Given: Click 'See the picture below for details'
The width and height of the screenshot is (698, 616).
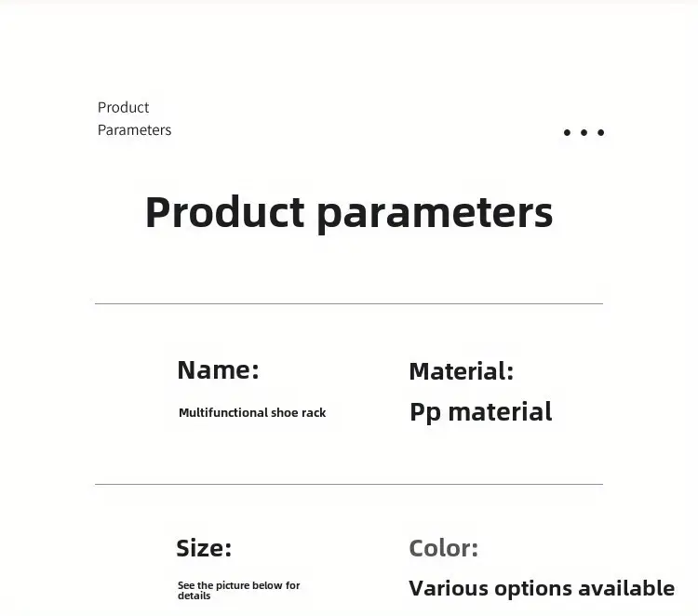Looking at the screenshot, I should tap(238, 590).
